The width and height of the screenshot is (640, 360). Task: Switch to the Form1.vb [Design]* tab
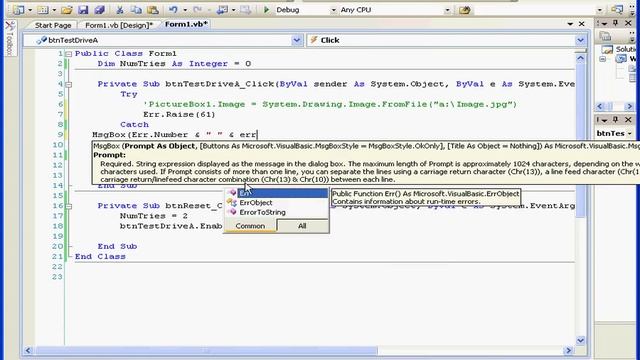[119, 25]
